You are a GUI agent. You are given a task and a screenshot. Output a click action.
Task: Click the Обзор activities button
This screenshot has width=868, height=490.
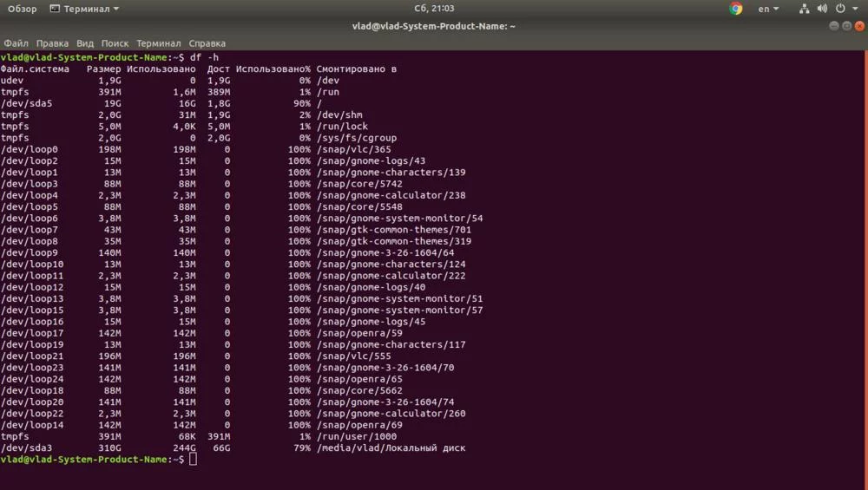[23, 9]
